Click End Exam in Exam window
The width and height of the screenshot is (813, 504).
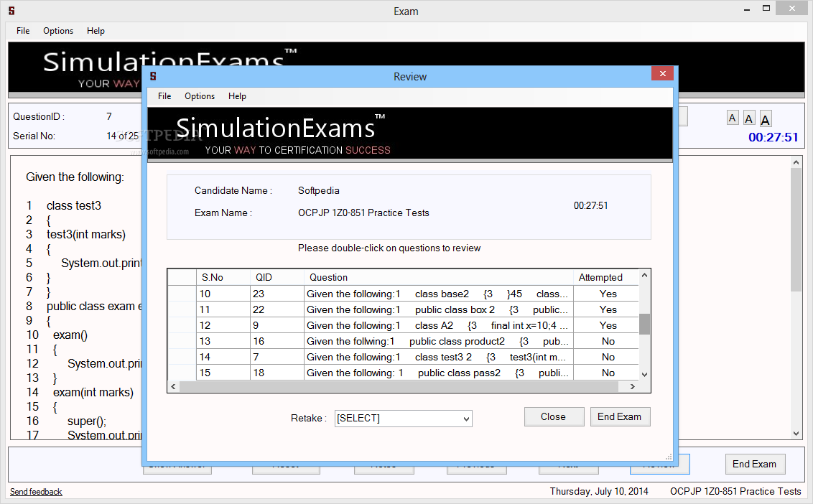point(755,464)
